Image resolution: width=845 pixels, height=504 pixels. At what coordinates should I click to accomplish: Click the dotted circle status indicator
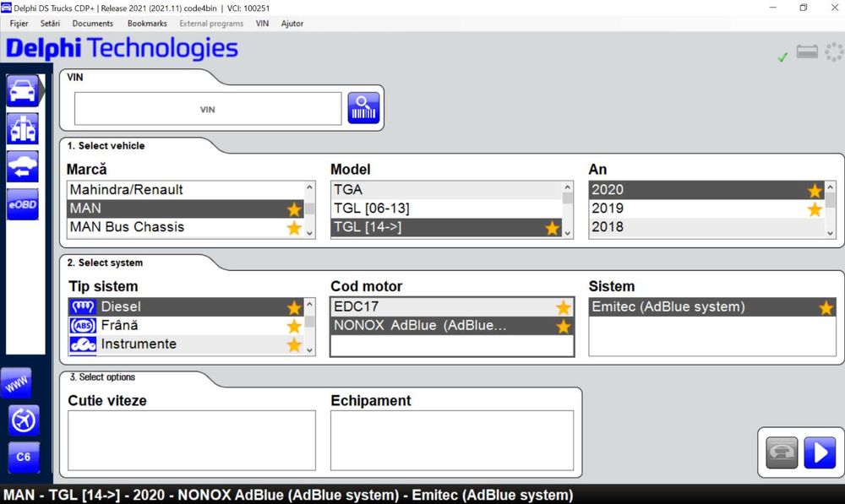pyautogui.click(x=834, y=52)
